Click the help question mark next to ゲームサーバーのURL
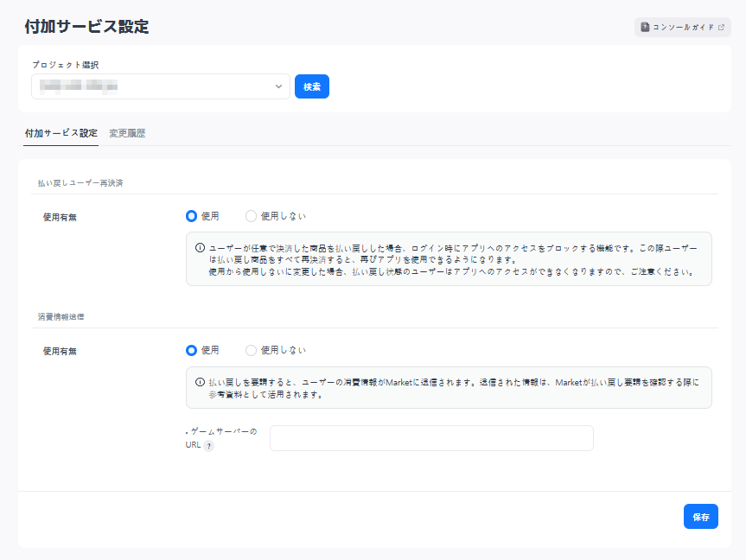 pyautogui.click(x=208, y=446)
